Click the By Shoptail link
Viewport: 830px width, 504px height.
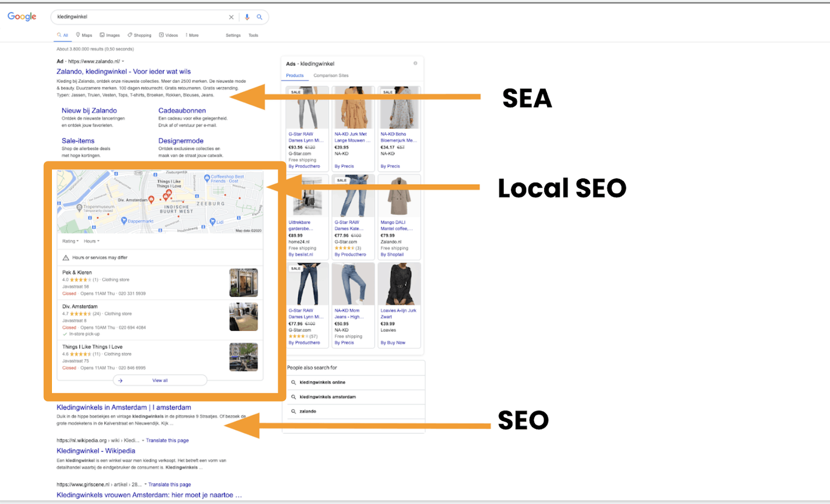pyautogui.click(x=392, y=255)
